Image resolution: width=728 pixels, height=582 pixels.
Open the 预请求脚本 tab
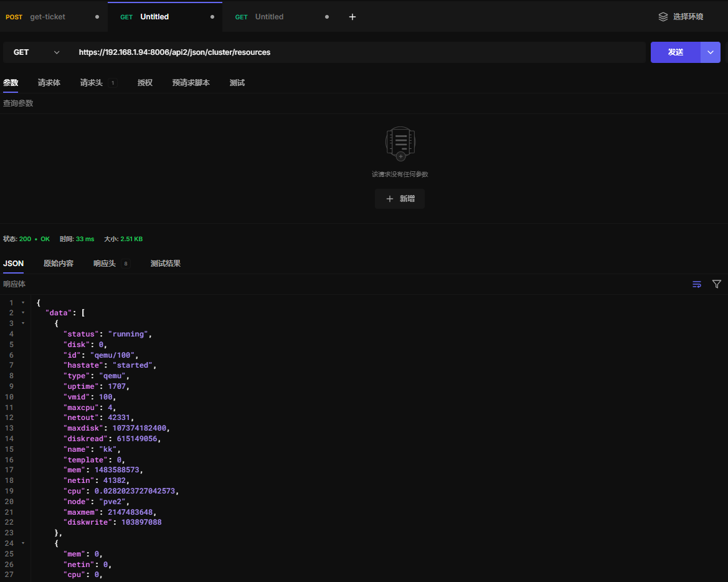point(191,83)
